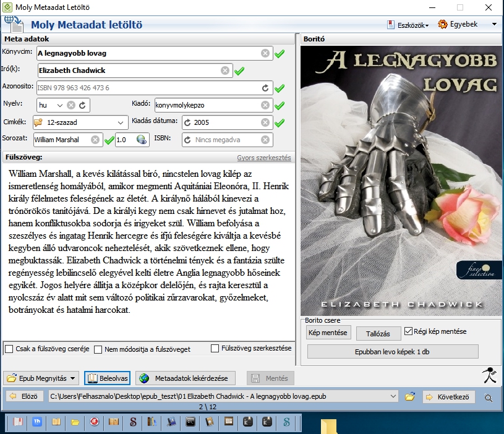Click inside the Fülszöveg blurb text

click(x=148, y=242)
